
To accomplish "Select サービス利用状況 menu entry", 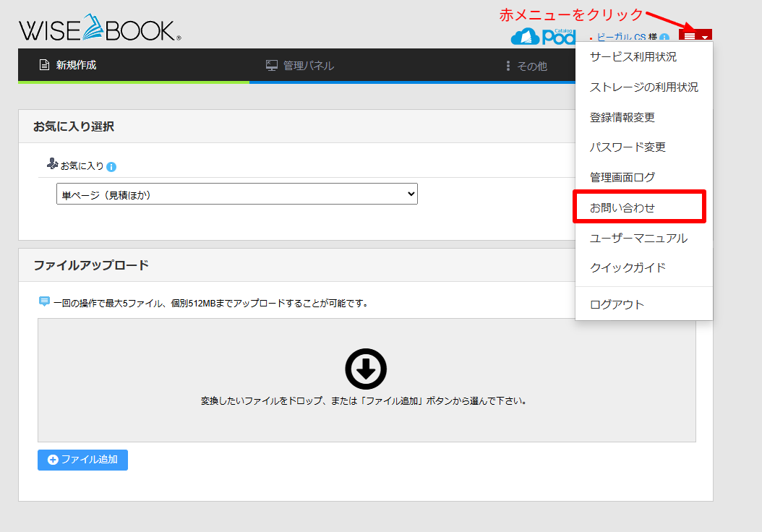I will [x=633, y=56].
